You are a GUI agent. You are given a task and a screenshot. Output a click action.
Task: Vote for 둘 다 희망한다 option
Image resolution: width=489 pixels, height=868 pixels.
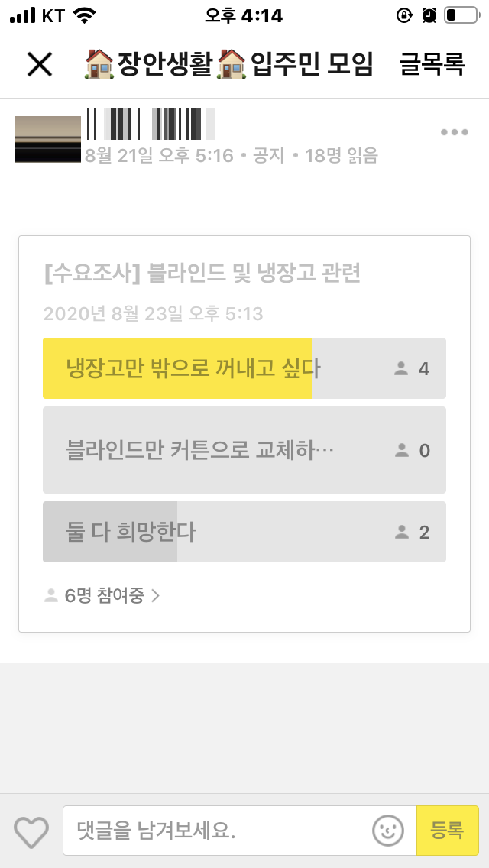coord(244,532)
